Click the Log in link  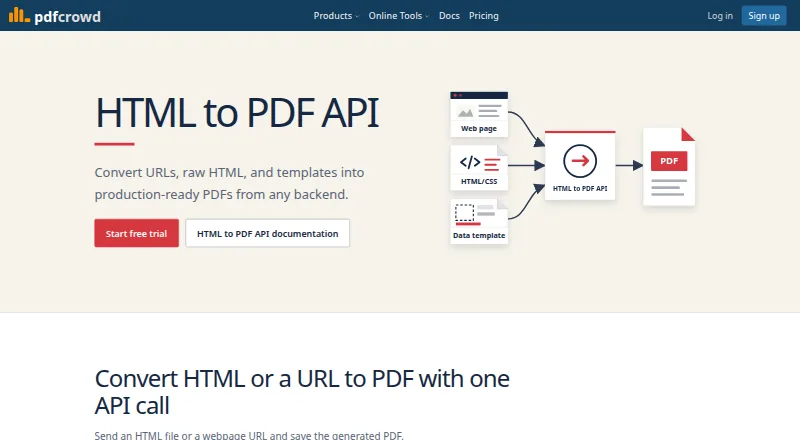click(720, 16)
